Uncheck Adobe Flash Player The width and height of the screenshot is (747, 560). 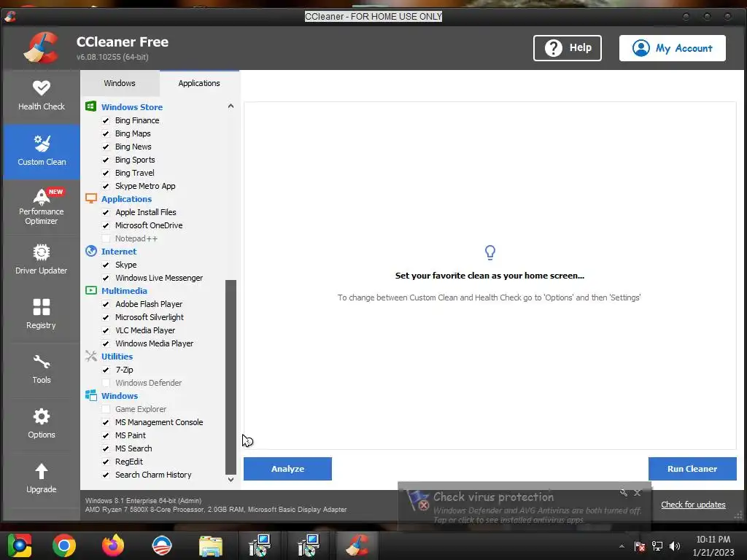[106, 304]
